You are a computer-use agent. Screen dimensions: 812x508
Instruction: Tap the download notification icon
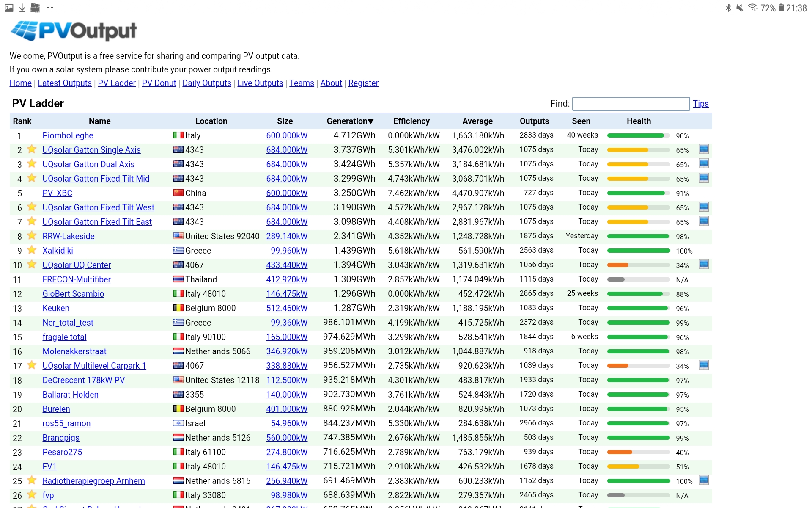pyautogui.click(x=22, y=8)
